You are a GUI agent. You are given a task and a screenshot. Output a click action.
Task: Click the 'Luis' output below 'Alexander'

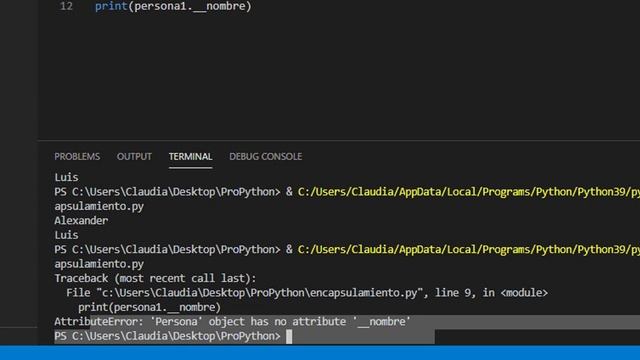pyautogui.click(x=66, y=235)
